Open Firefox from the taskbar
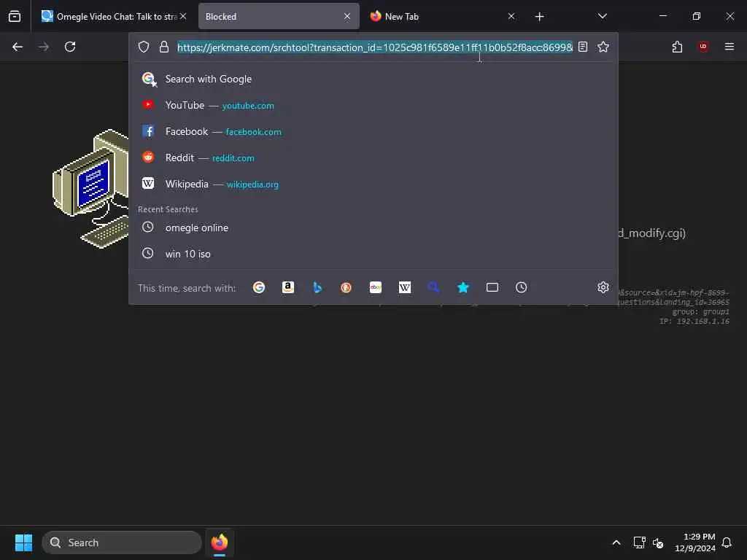 [x=220, y=542]
